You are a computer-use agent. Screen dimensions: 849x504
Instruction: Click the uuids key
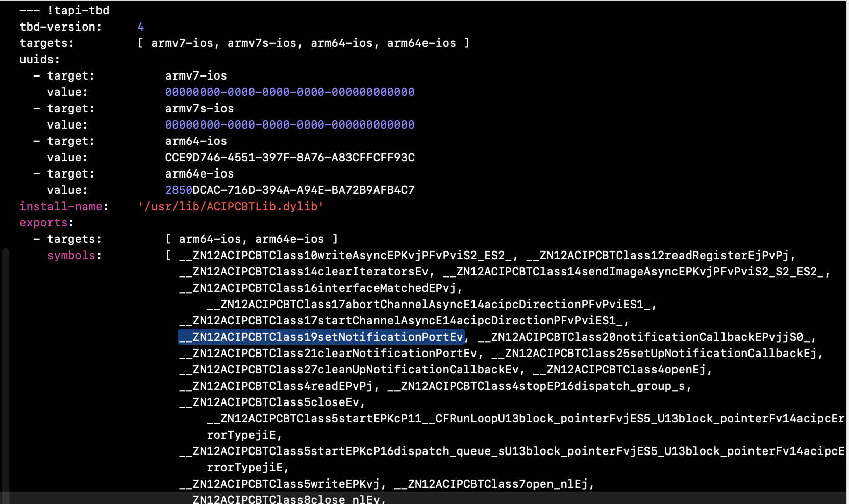tap(40, 59)
